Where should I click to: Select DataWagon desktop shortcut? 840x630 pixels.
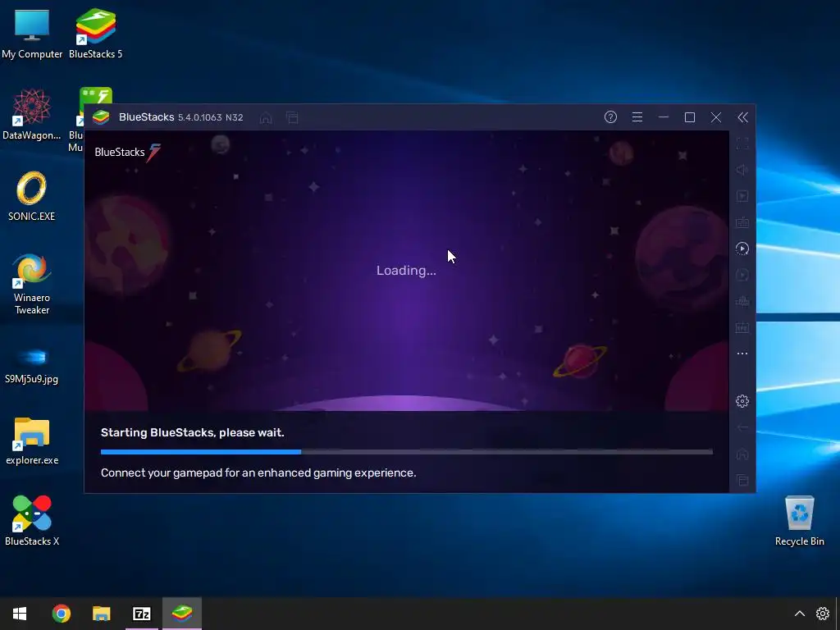click(x=32, y=114)
